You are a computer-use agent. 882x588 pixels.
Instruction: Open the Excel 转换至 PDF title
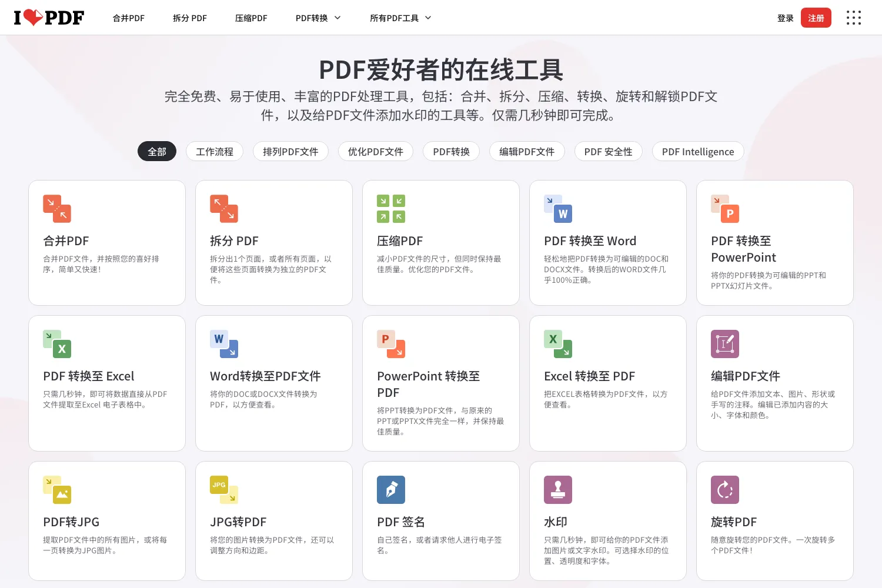coord(590,376)
